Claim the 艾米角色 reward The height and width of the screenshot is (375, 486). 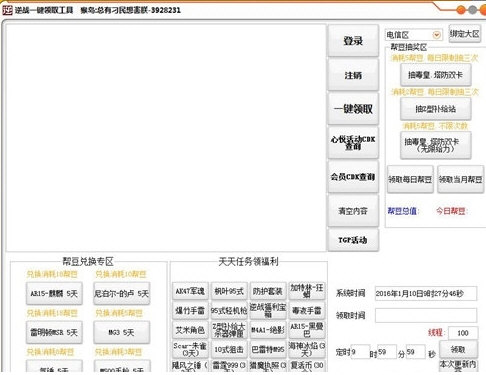(190, 330)
